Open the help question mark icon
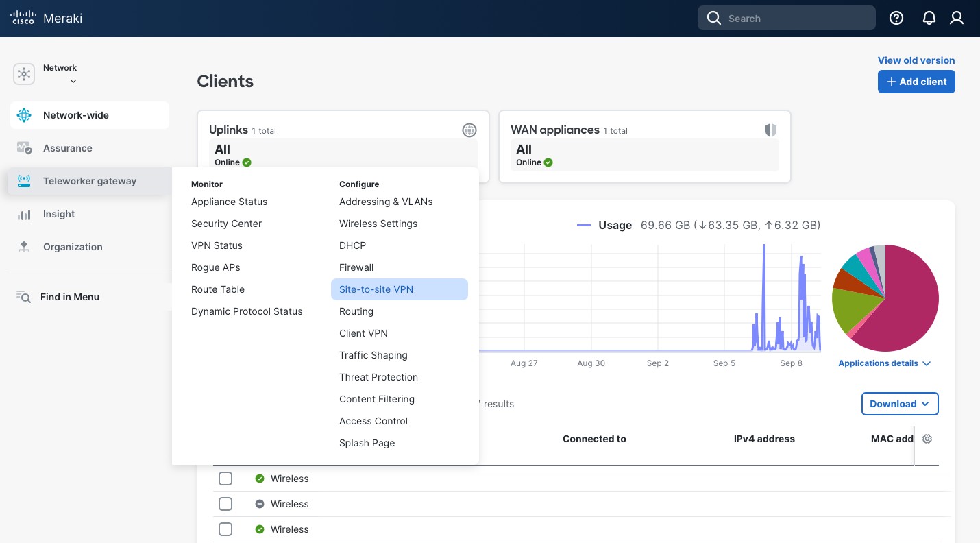 click(x=896, y=19)
